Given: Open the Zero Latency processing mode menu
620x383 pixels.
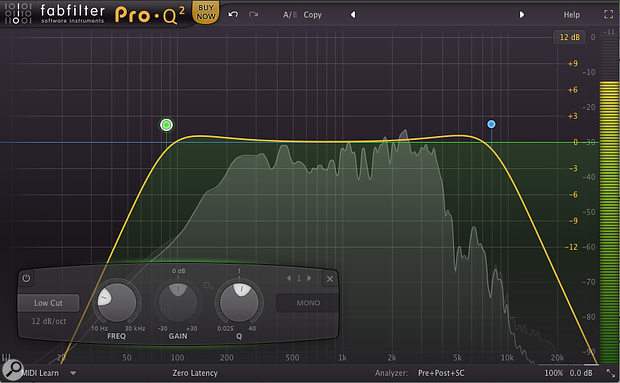Looking at the screenshot, I should 195,373.
